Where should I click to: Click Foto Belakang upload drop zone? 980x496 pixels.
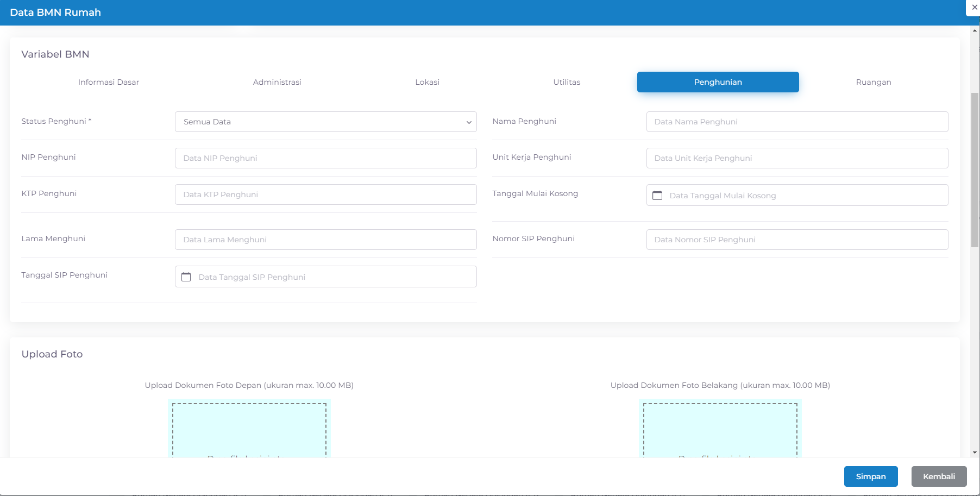tap(720, 429)
